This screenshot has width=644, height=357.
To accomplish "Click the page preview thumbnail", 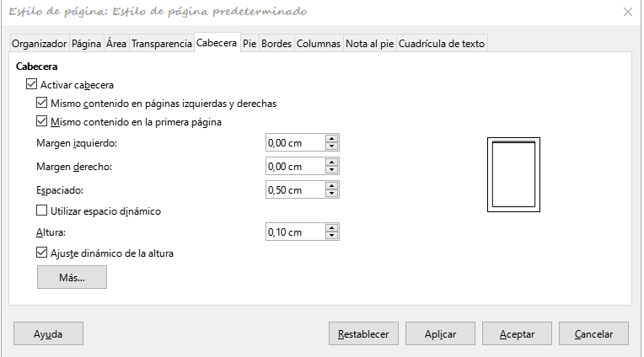I will click(513, 175).
